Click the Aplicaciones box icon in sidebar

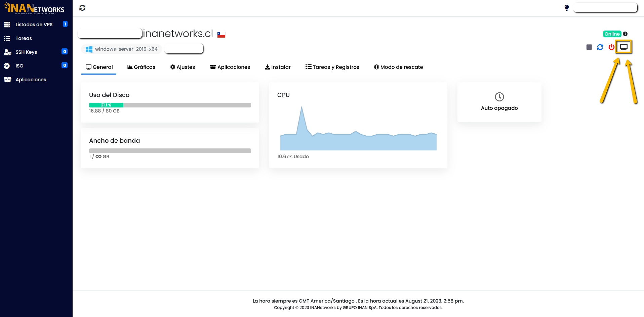7,80
